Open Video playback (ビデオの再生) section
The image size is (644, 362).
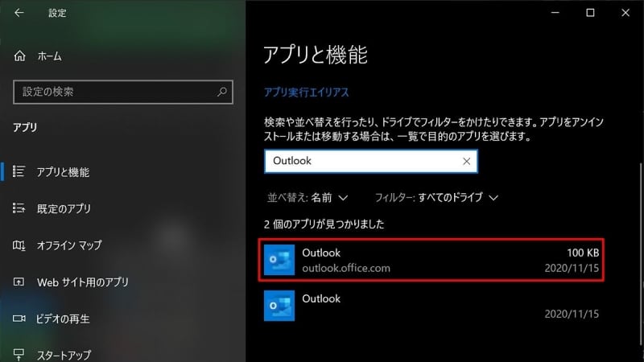(63, 319)
